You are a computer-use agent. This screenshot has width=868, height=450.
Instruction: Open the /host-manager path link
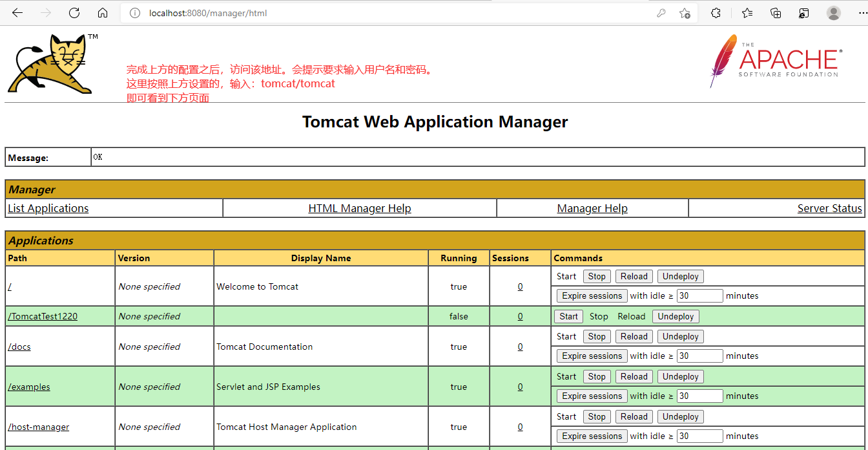tap(39, 427)
